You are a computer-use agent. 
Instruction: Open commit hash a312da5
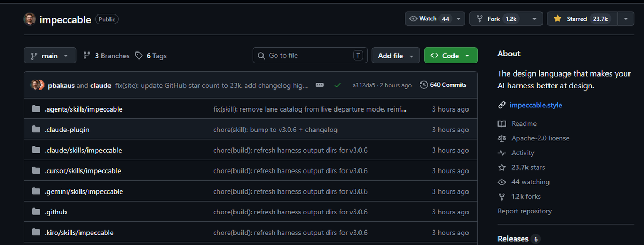(x=364, y=85)
